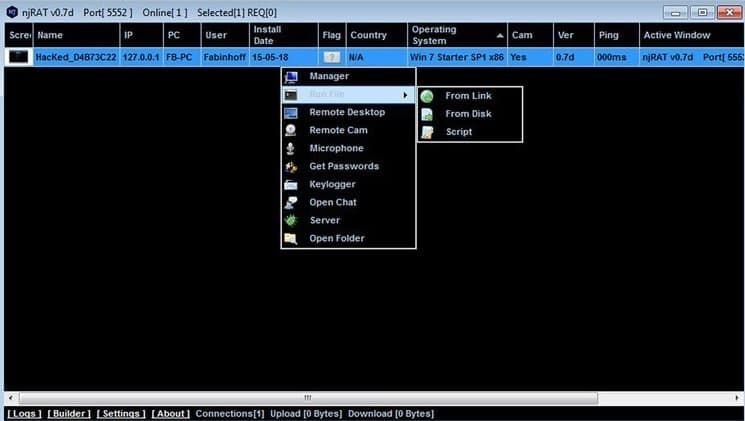Sort by the User column header
This screenshot has height=421, width=745.
(225, 35)
